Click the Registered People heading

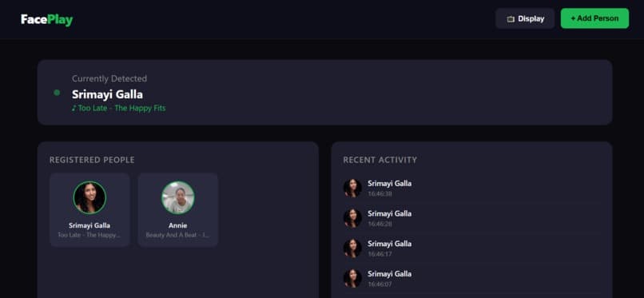[92, 160]
